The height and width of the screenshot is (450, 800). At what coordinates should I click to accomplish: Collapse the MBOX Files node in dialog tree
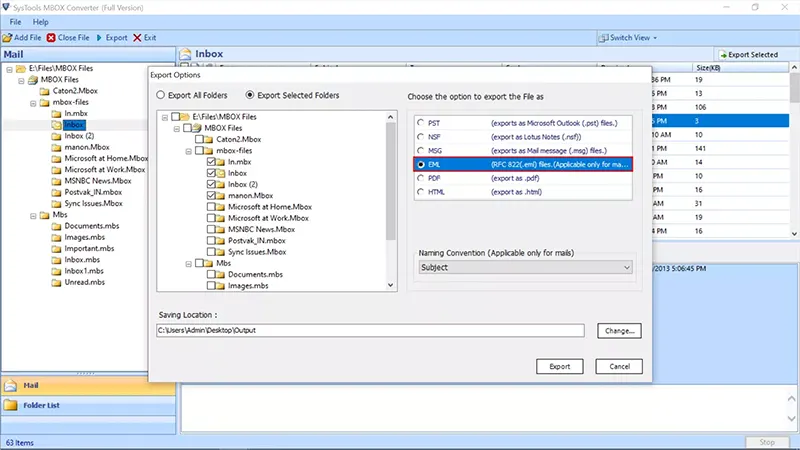pos(177,129)
